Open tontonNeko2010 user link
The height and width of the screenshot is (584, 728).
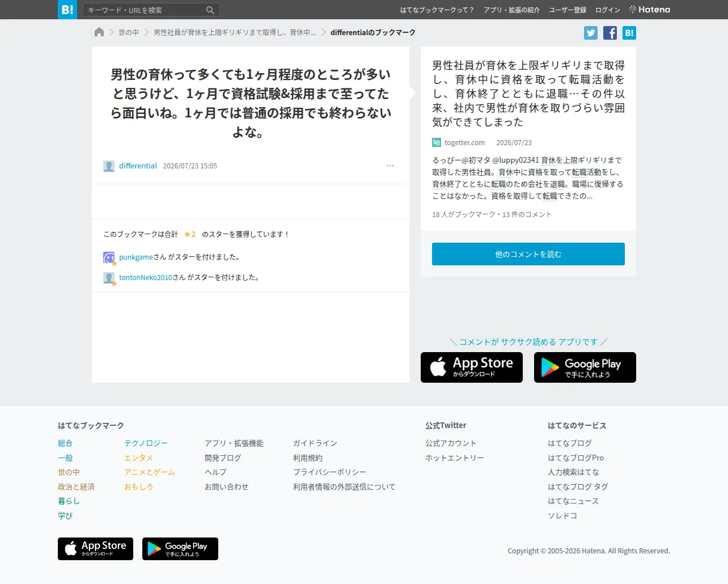(146, 277)
